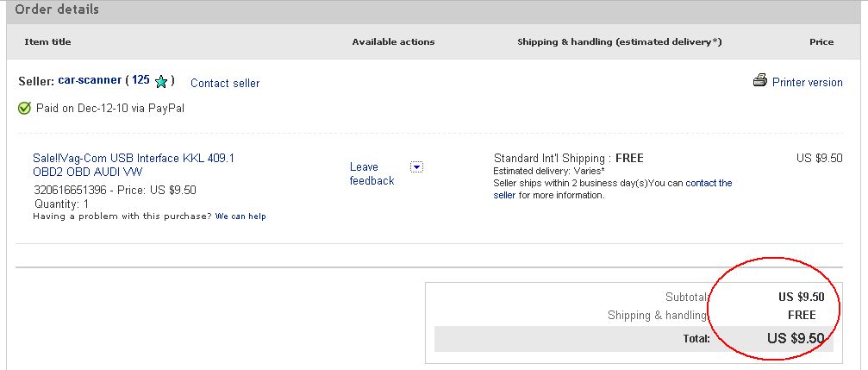
Task: Click the Item title column header
Action: [47, 41]
